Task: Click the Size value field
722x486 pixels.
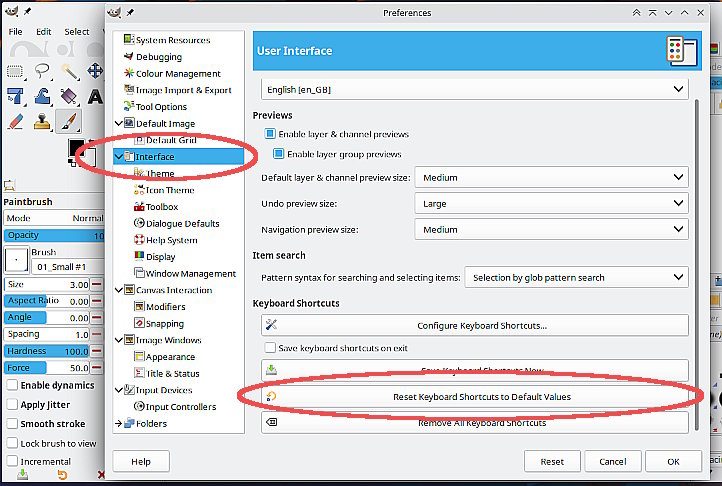Action: click(x=47, y=285)
